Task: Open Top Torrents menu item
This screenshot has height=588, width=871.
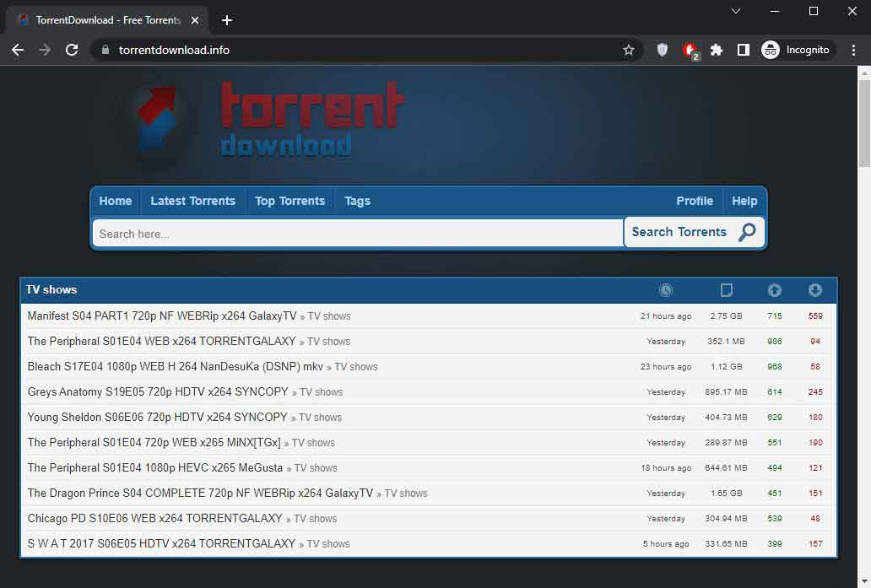Action: pos(290,201)
